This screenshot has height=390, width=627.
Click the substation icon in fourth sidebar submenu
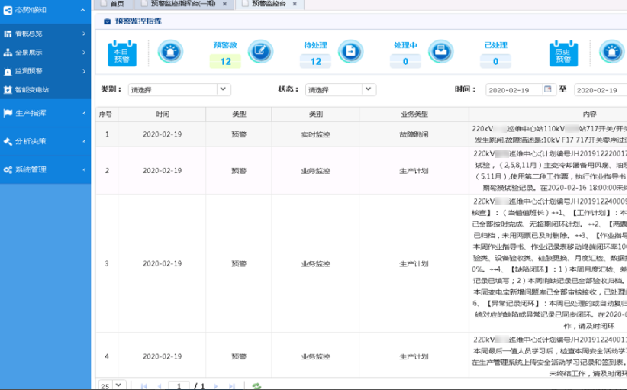click(8, 90)
